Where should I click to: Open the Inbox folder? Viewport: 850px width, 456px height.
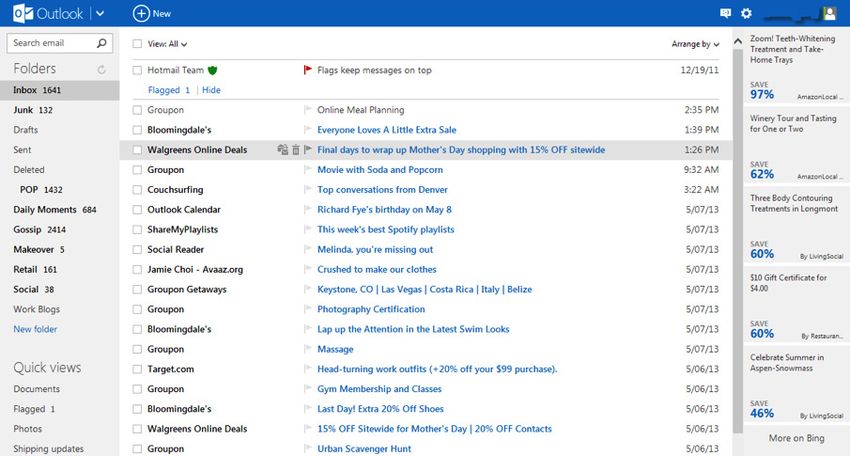(x=60, y=90)
